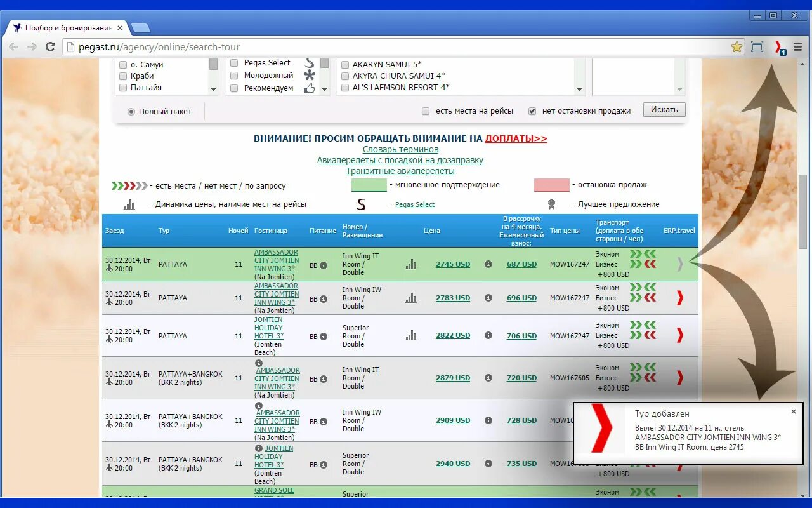This screenshot has width=812, height=508.
Task: Go back using browser back arrow
Action: 13,46
